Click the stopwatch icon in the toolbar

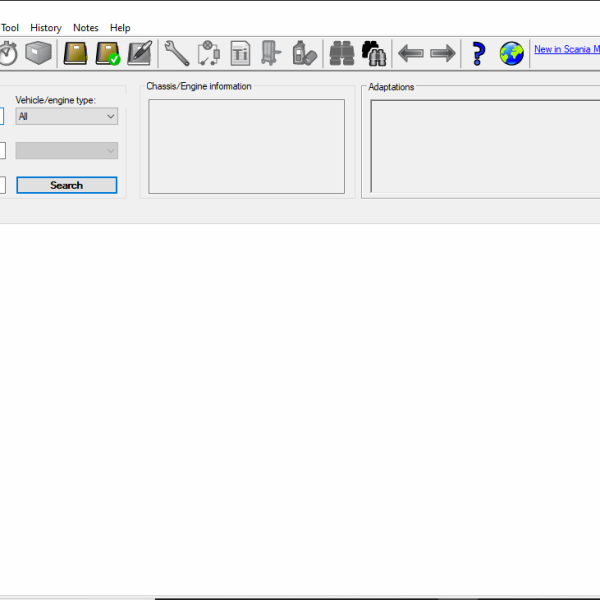tap(8, 53)
